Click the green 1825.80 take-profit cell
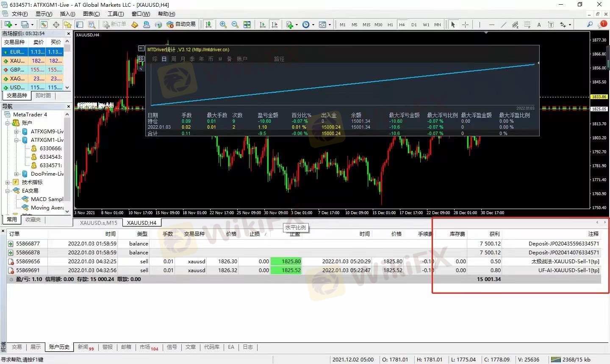Image resolution: width=610 pixels, height=364 pixels. (x=286, y=262)
